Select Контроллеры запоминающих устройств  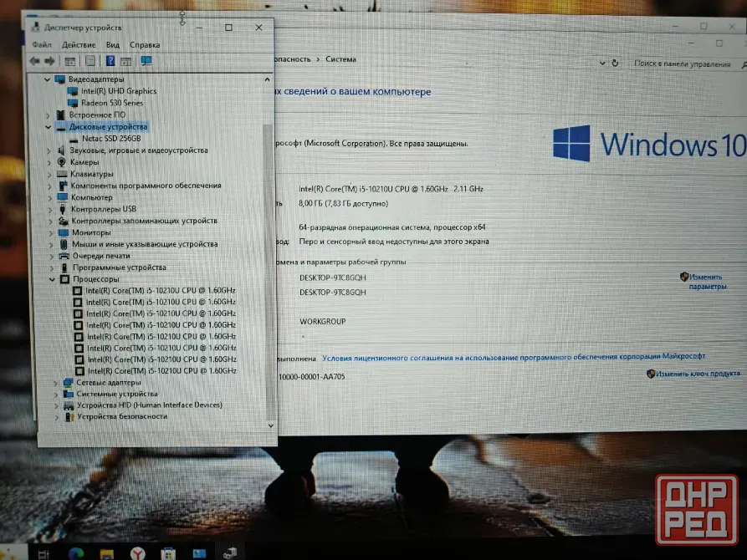(145, 221)
